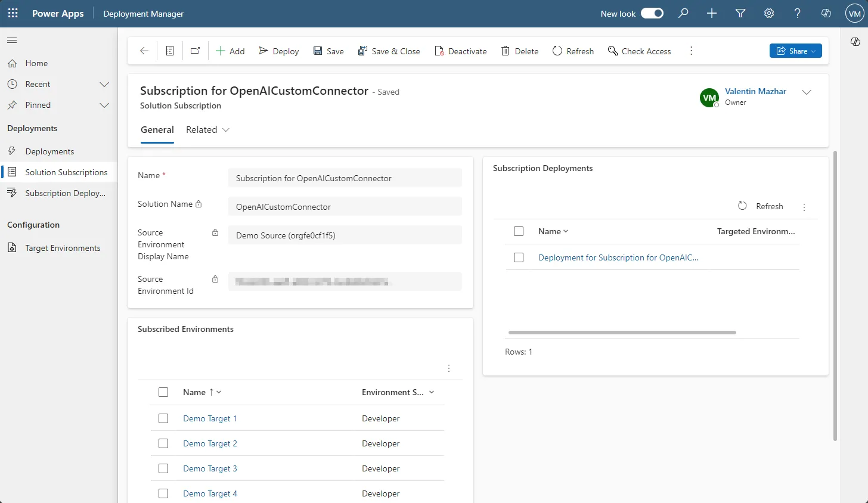This screenshot has height=503, width=868.
Task: Open the Share button dropdown
Action: coord(796,51)
